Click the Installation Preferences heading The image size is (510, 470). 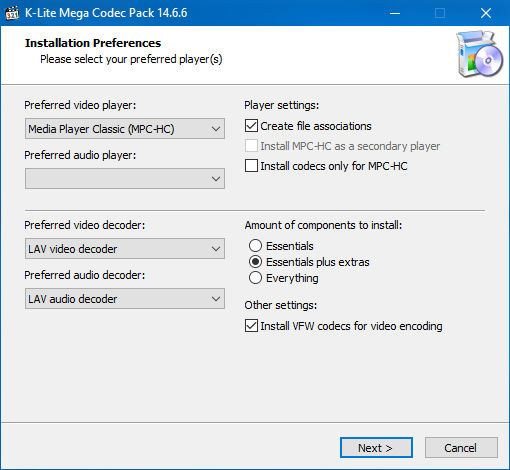pos(93,43)
